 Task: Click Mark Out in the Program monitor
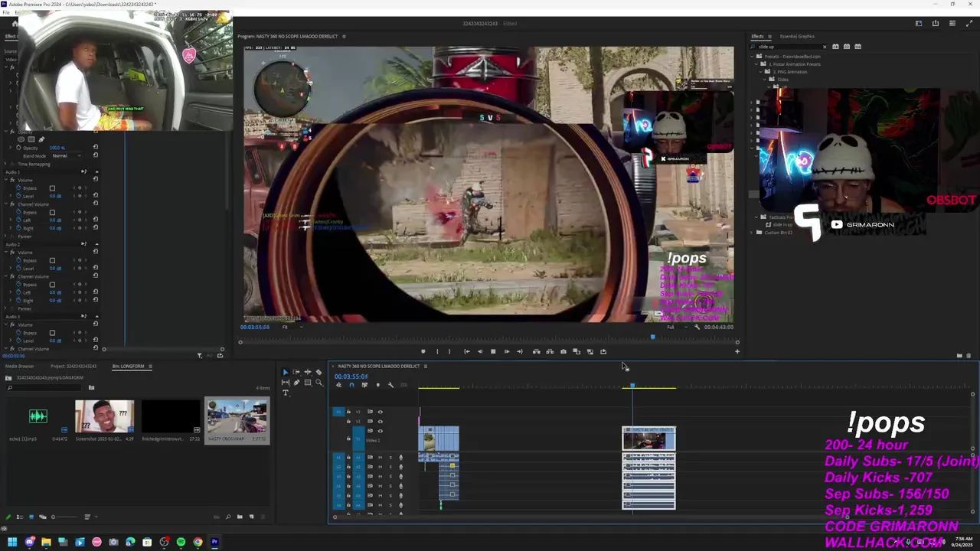pos(449,351)
